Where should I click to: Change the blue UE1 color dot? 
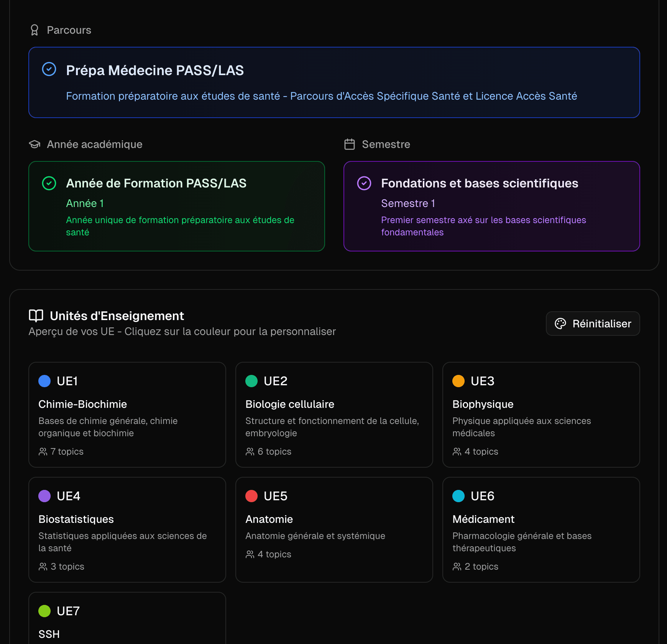click(44, 381)
